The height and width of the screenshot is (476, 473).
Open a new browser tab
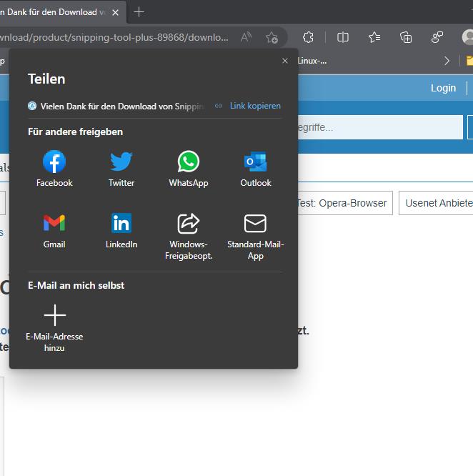[x=139, y=12]
